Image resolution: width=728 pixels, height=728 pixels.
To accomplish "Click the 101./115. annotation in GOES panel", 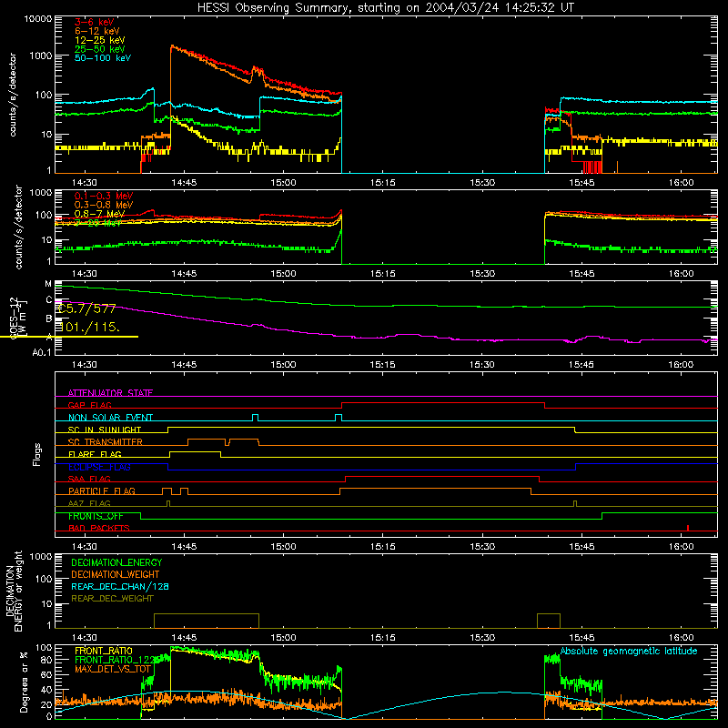I will pos(89,327).
